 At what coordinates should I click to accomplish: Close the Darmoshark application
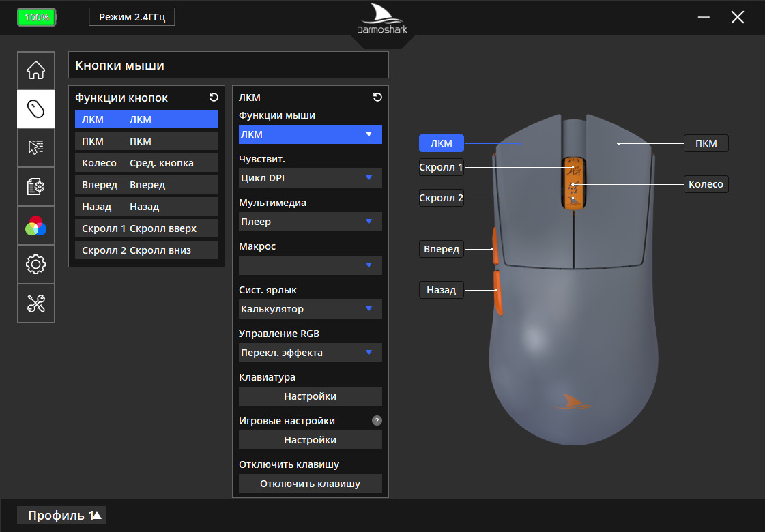pyautogui.click(x=738, y=17)
